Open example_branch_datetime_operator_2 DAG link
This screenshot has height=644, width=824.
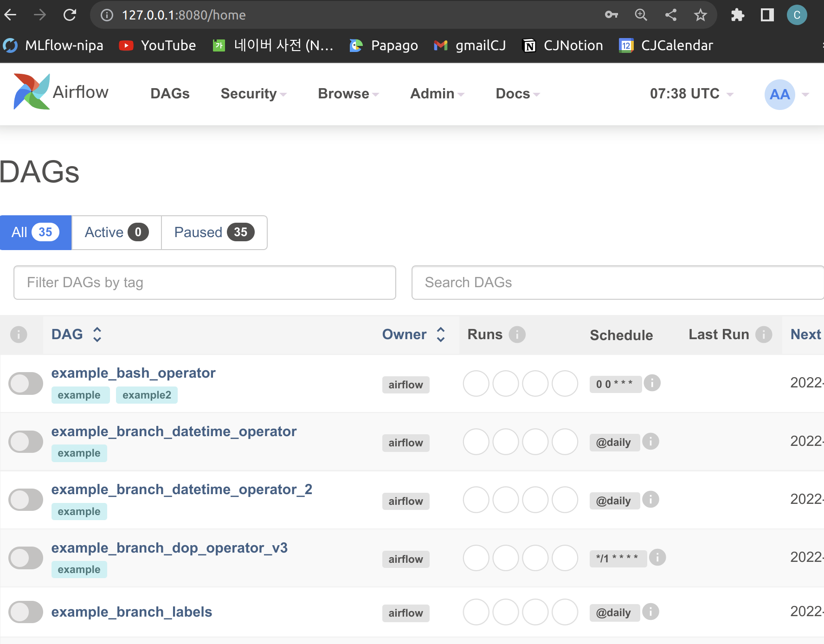point(182,489)
